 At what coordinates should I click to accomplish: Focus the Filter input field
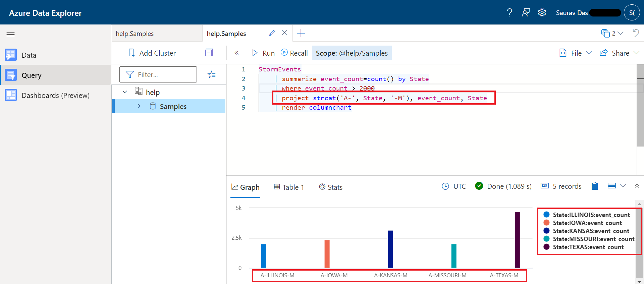158,74
